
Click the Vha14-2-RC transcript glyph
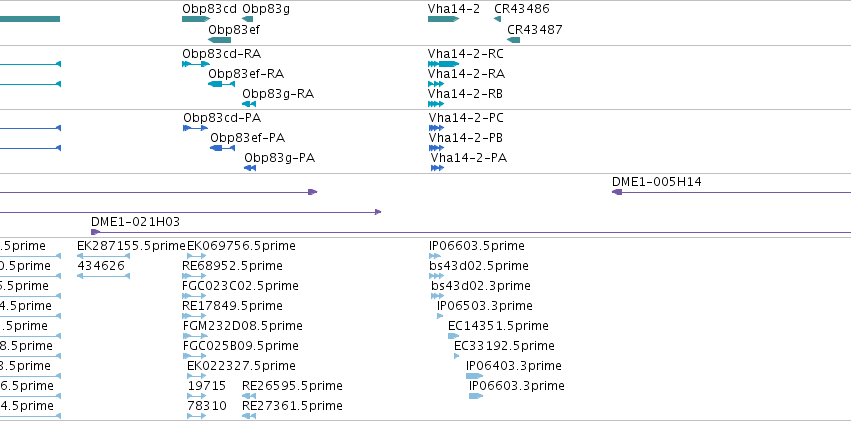[x=443, y=64]
